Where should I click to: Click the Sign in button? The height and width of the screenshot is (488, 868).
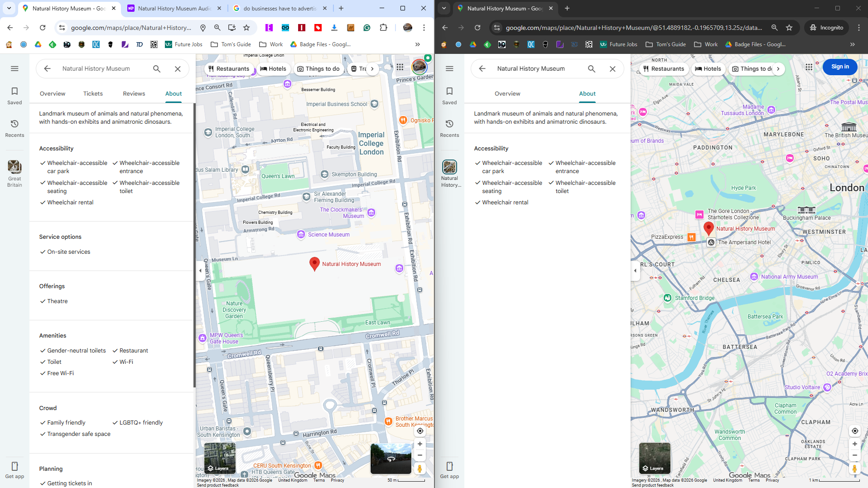[839, 66]
